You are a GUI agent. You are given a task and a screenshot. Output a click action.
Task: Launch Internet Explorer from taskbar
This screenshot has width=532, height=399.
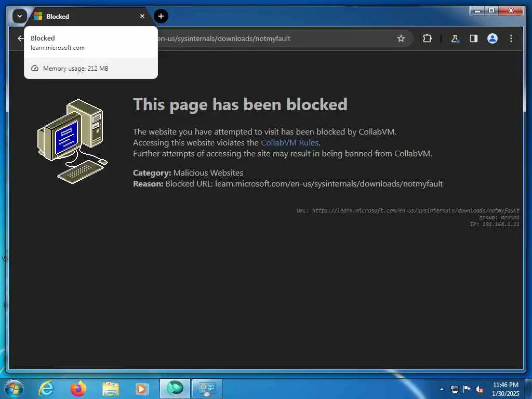point(46,389)
